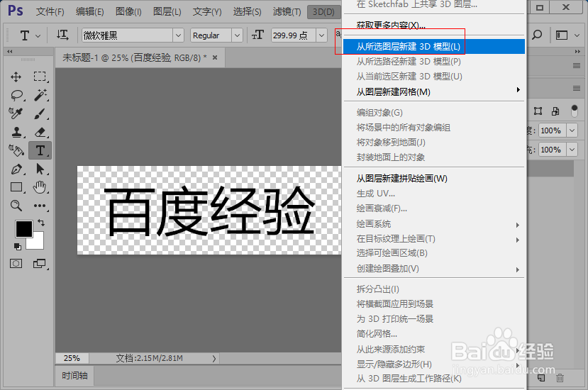The image size is (588, 390).
Task: Click the Photoshop Ps logo
Action: (x=16, y=11)
